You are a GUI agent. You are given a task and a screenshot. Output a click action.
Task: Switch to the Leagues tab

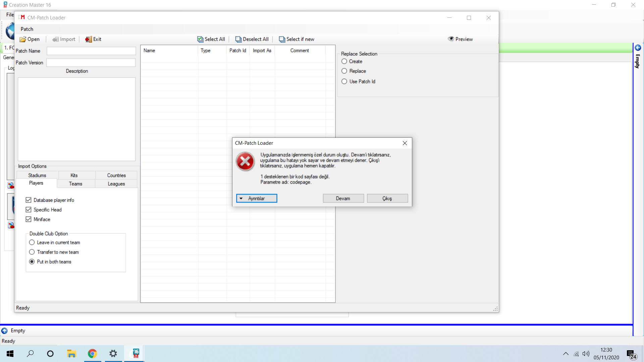(116, 184)
